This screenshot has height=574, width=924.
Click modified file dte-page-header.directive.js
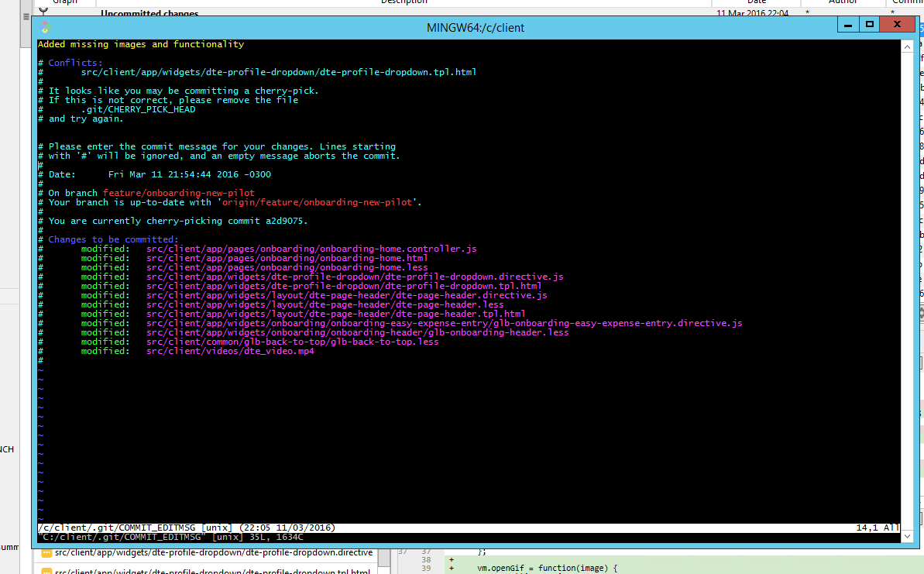(347, 295)
